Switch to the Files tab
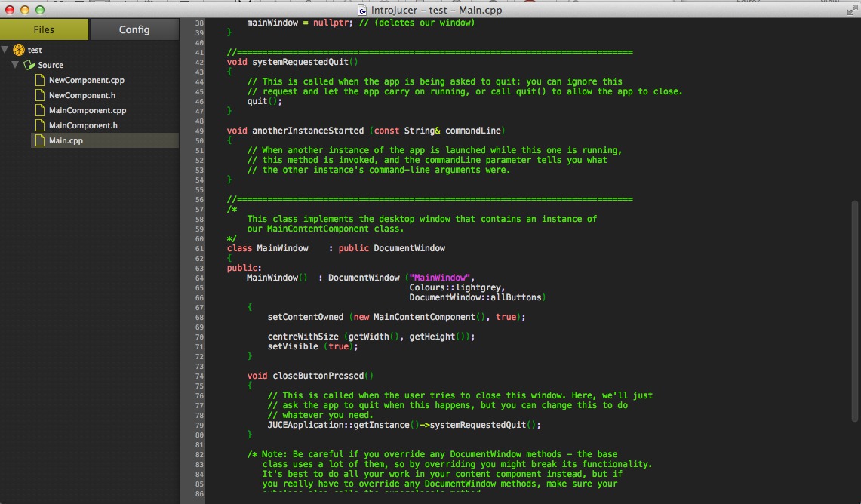Image resolution: width=861 pixels, height=504 pixels. (44, 29)
